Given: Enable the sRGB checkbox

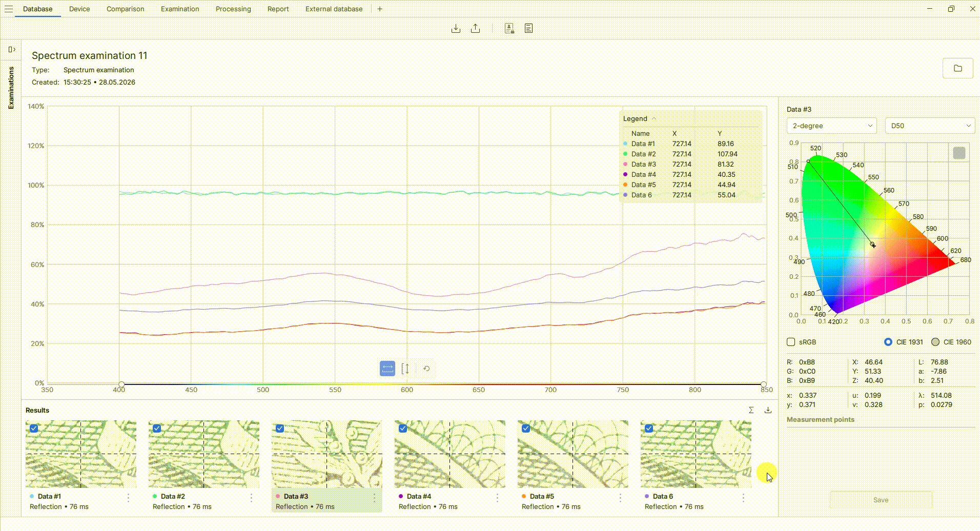Looking at the screenshot, I should coord(791,342).
